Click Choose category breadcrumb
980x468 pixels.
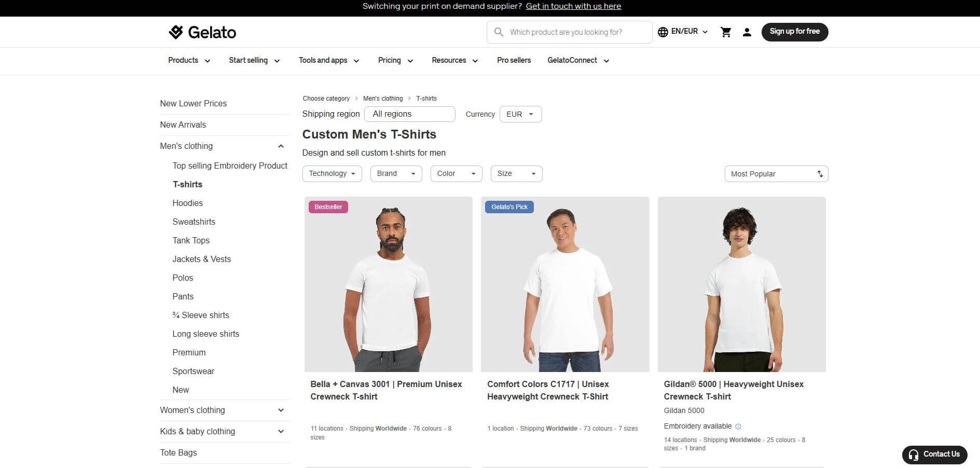[326, 99]
